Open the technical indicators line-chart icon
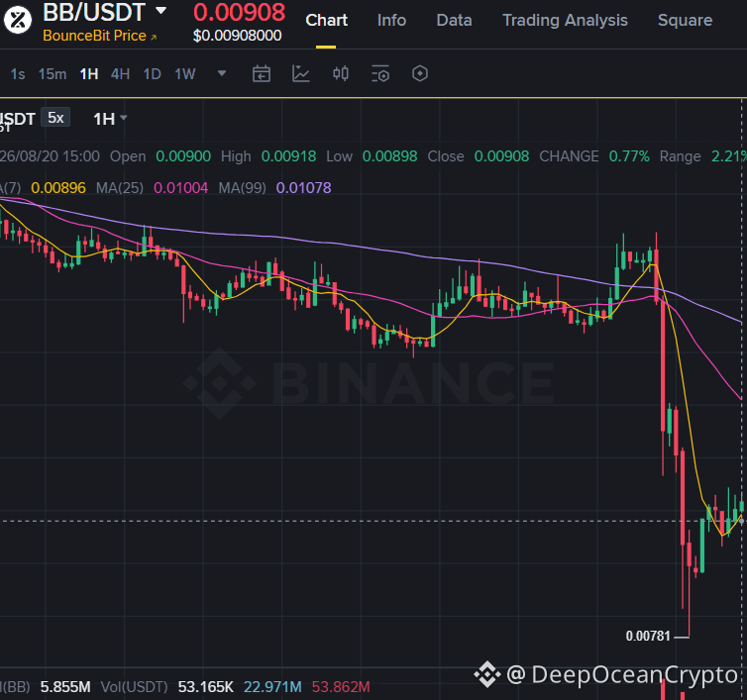Image resolution: width=747 pixels, height=700 pixels. point(300,74)
